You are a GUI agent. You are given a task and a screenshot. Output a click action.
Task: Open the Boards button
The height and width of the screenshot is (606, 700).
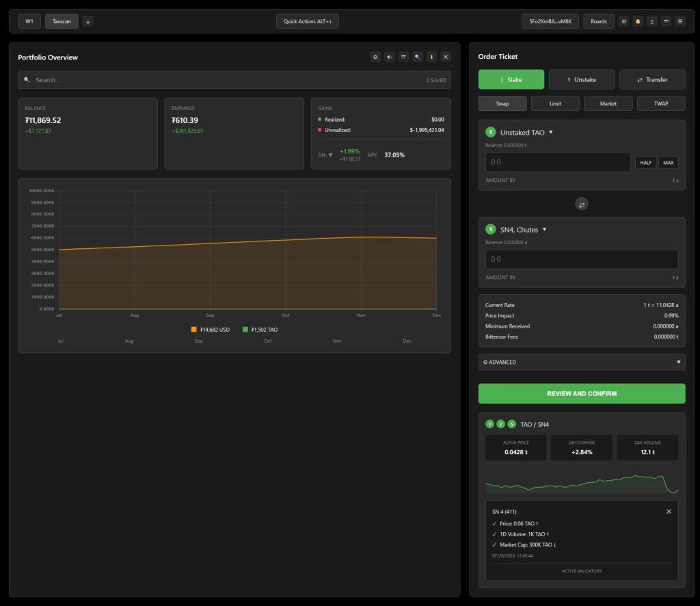pyautogui.click(x=599, y=21)
